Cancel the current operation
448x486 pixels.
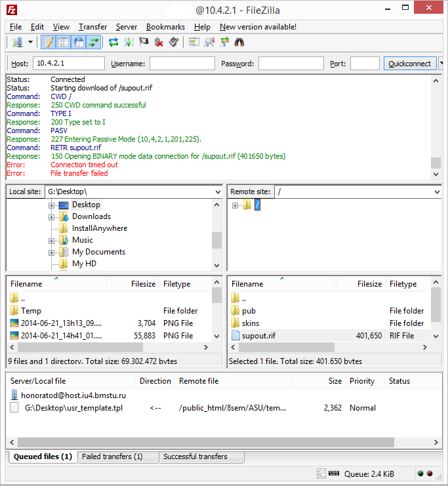[x=144, y=42]
